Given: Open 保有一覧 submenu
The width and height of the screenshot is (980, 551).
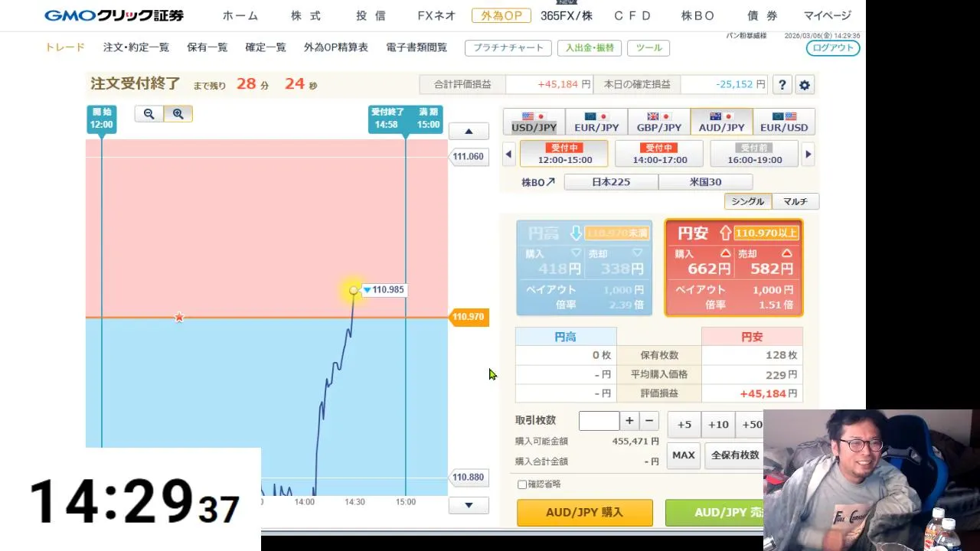Looking at the screenshot, I should 207,47.
